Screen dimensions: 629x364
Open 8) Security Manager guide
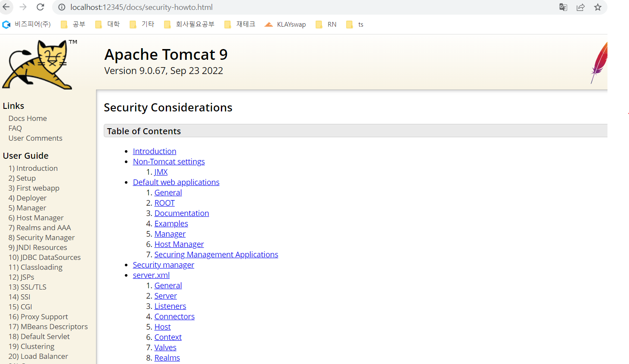pos(42,238)
